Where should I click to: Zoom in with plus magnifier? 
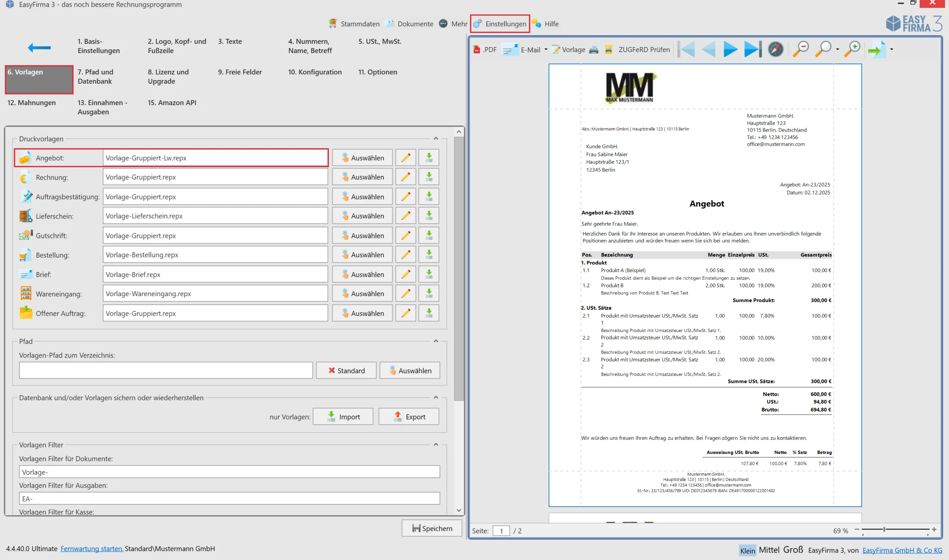click(852, 49)
